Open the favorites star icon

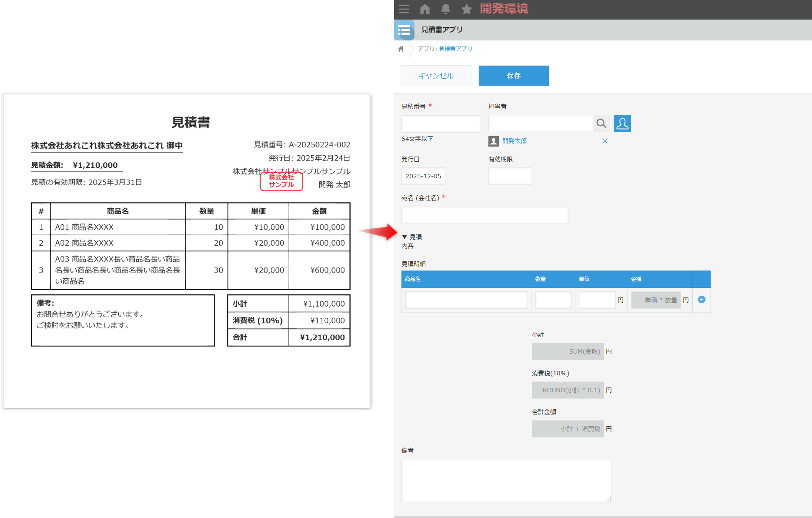point(466,9)
